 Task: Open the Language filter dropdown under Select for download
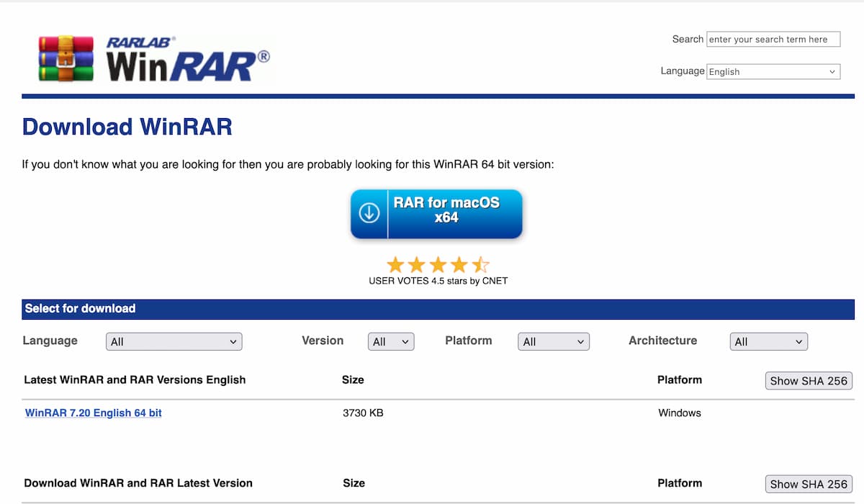tap(174, 342)
